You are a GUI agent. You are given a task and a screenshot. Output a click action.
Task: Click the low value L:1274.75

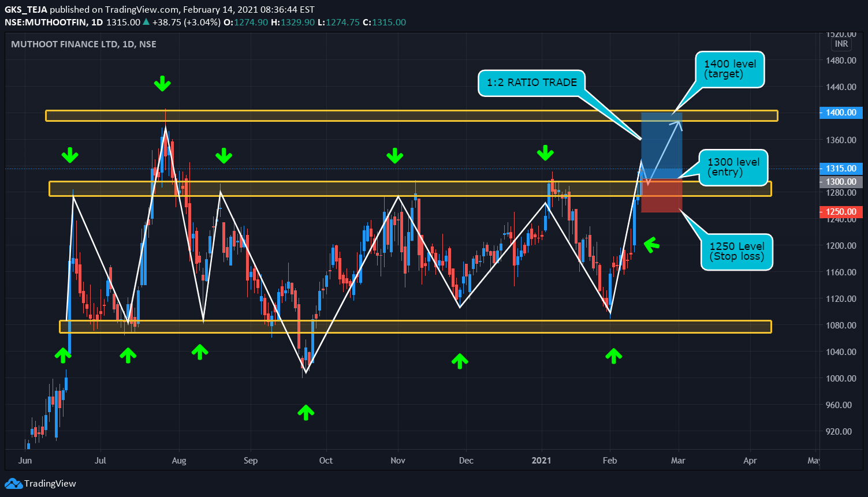[338, 23]
